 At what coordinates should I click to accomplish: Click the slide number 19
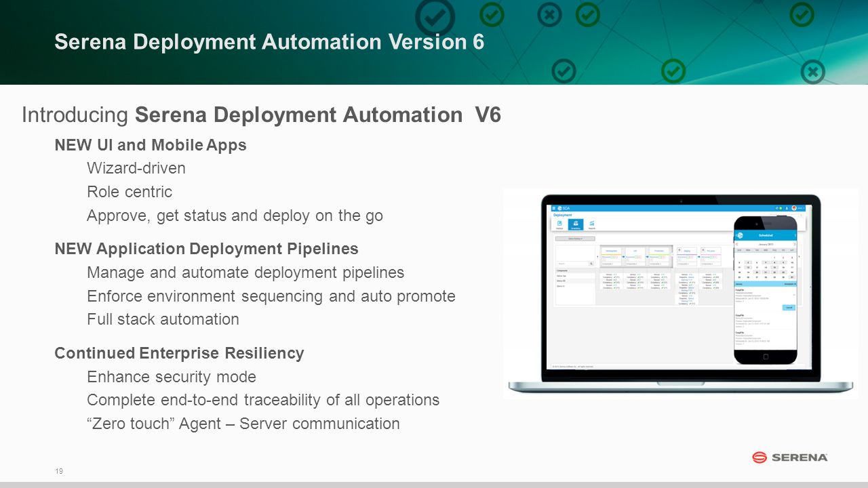pyautogui.click(x=58, y=471)
